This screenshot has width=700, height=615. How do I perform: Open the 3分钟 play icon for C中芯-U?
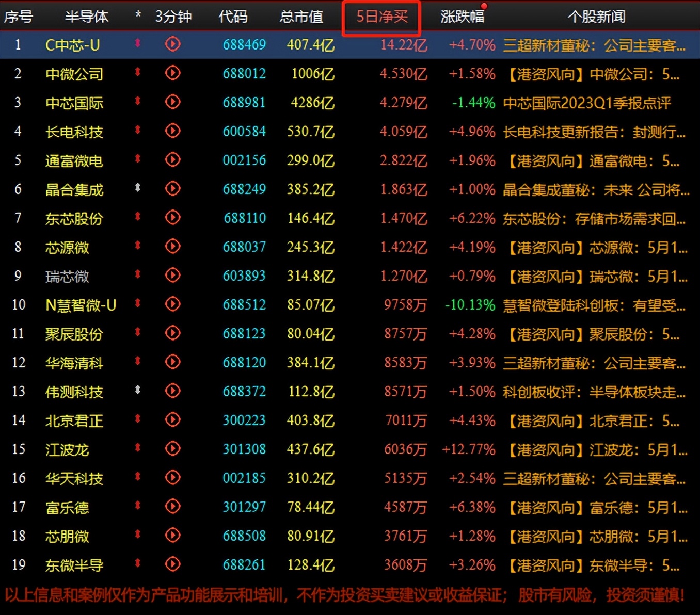pyautogui.click(x=172, y=44)
